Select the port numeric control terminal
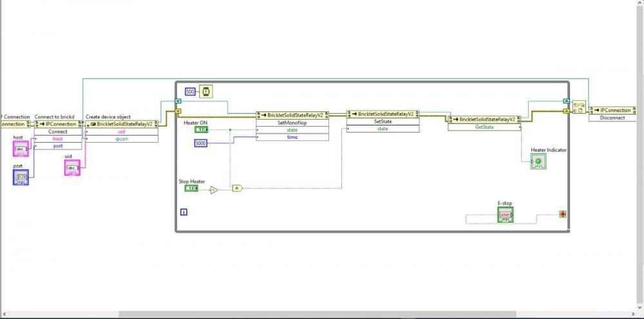 pos(21,177)
